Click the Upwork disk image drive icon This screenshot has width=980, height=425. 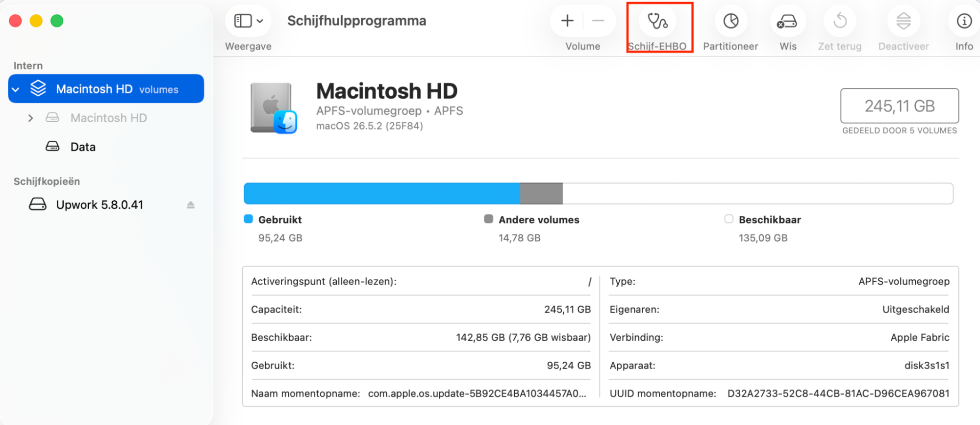click(x=37, y=204)
